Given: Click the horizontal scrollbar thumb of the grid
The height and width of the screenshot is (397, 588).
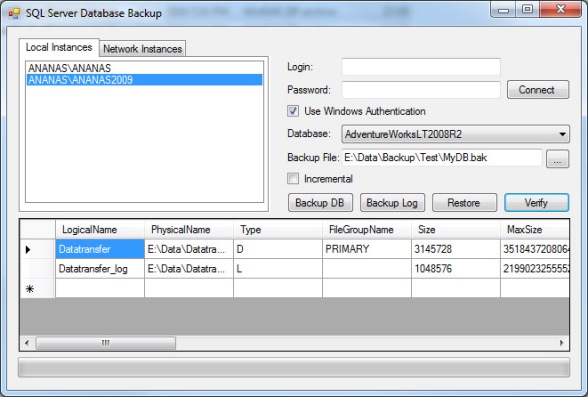Looking at the screenshot, I should [106, 343].
